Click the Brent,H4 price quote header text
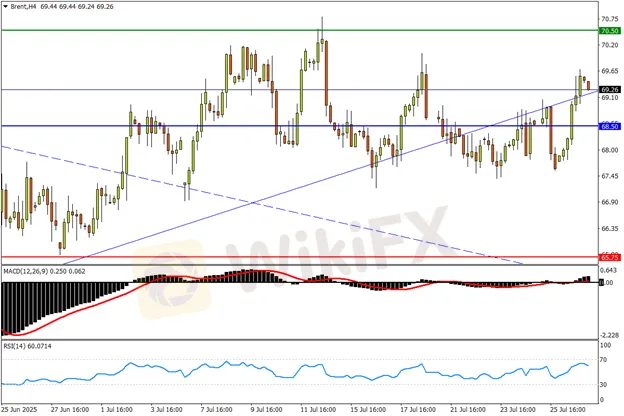Image resolution: width=624 pixels, height=416 pixels. (62, 7)
